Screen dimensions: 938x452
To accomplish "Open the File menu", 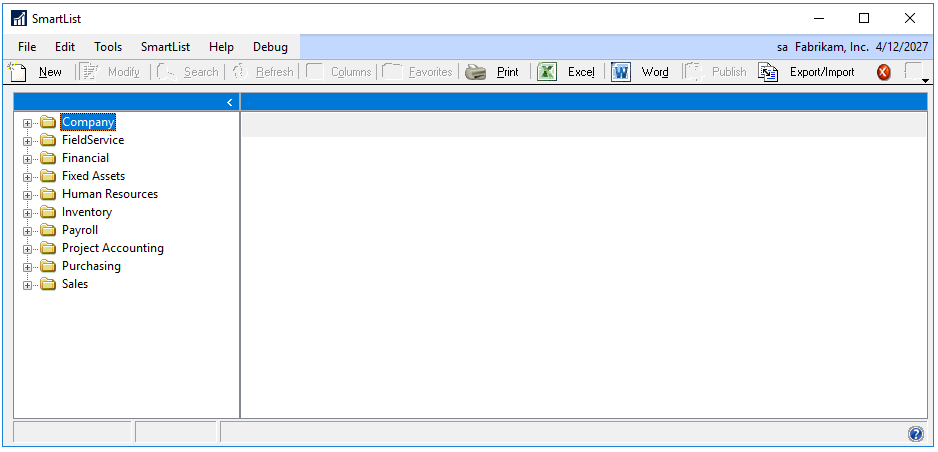I will pos(27,47).
